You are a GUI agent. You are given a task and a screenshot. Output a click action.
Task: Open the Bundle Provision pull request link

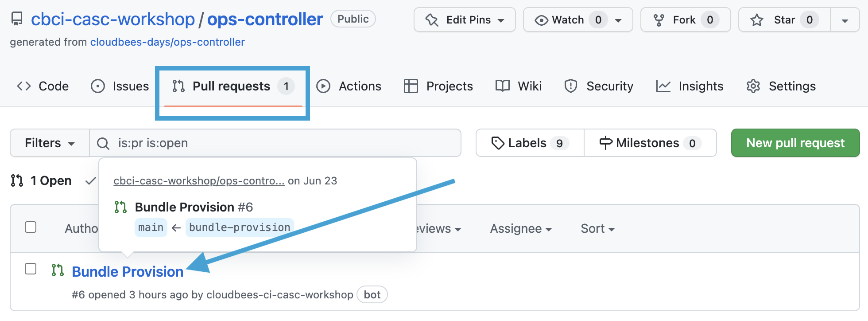click(x=128, y=271)
